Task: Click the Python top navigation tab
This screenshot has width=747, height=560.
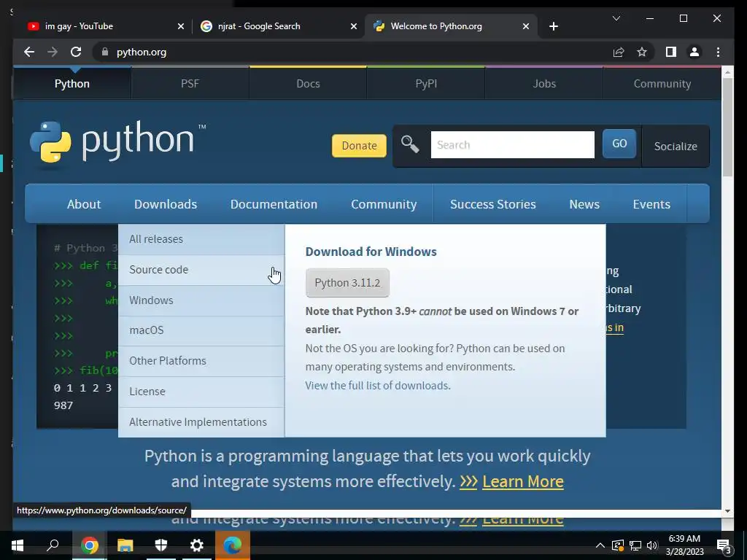Action: pyautogui.click(x=72, y=83)
